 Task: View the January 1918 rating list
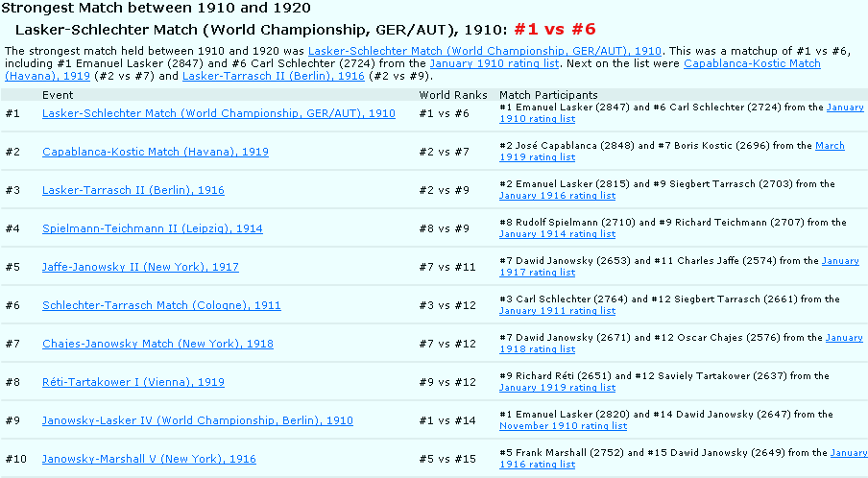(537, 349)
